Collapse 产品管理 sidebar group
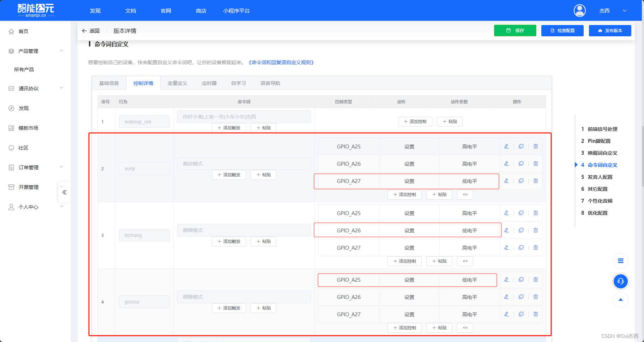 (61, 51)
